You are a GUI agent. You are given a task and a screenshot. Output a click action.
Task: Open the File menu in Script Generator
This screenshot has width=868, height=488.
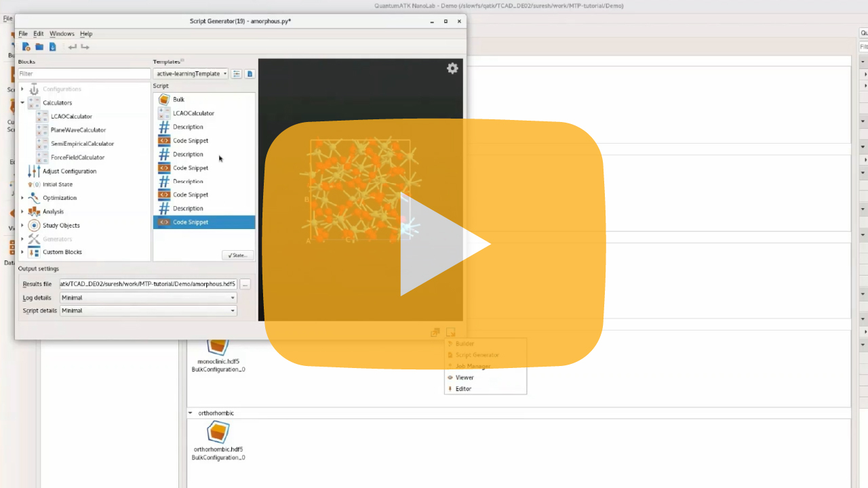point(23,33)
